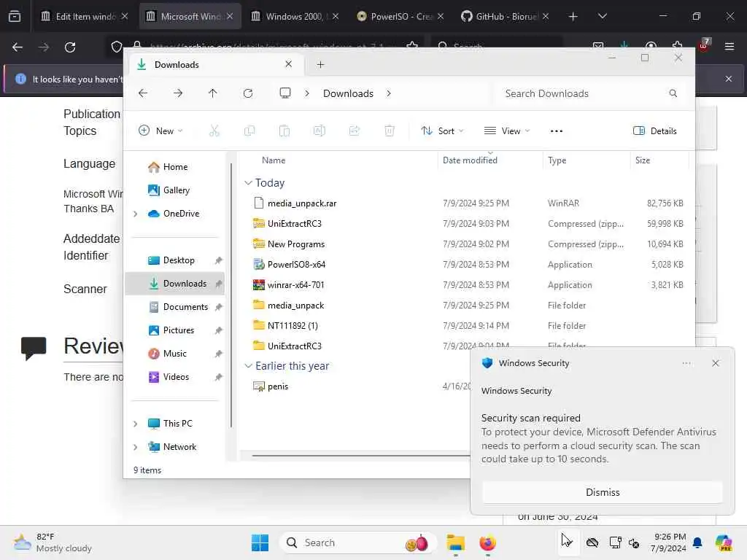This screenshot has width=747, height=560.
Task: Switch to the Windows 2000 browser tab
Action: coord(294,16)
